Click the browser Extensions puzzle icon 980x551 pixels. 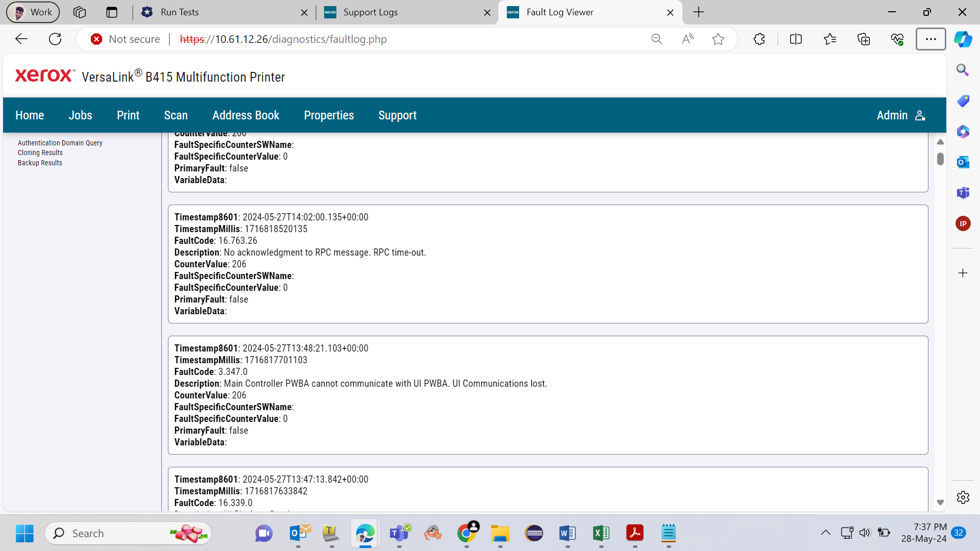pos(759,39)
